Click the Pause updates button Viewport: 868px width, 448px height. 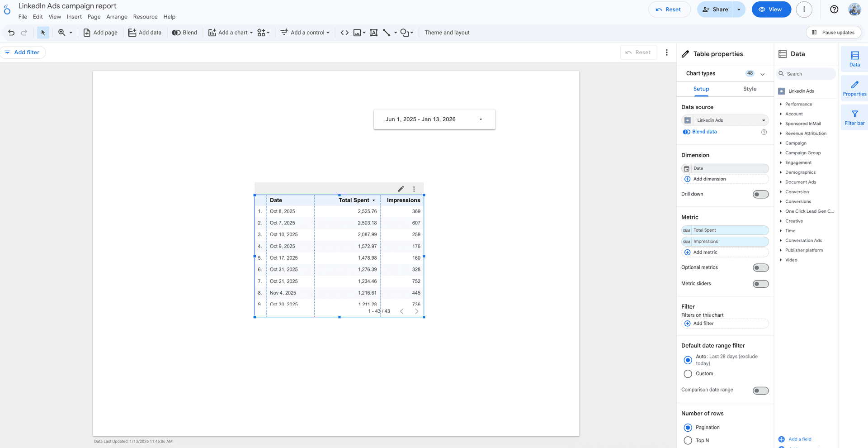(833, 32)
